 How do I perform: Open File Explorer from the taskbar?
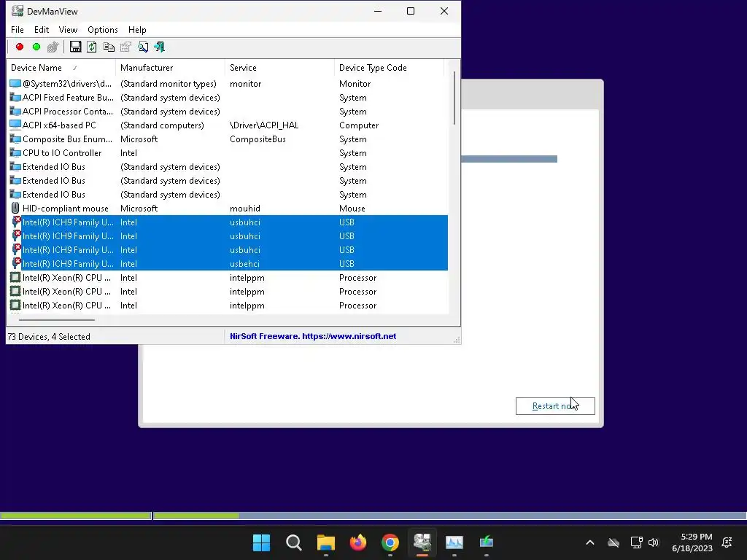(326, 542)
